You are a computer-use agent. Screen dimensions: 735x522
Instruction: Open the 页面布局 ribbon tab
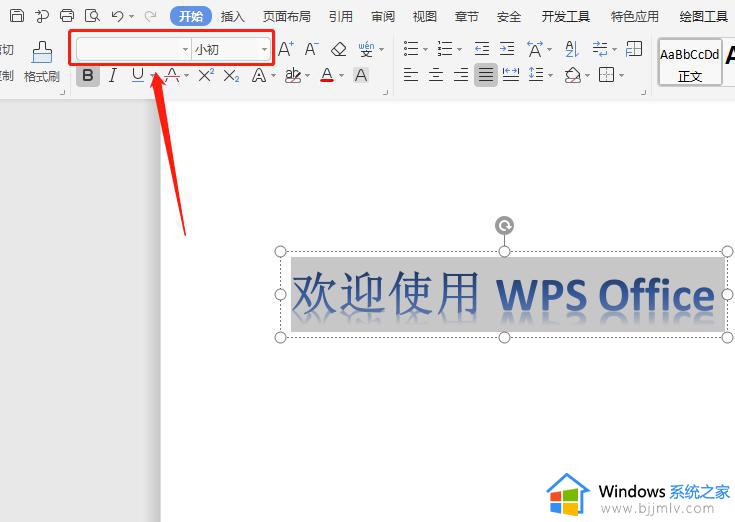pos(287,17)
